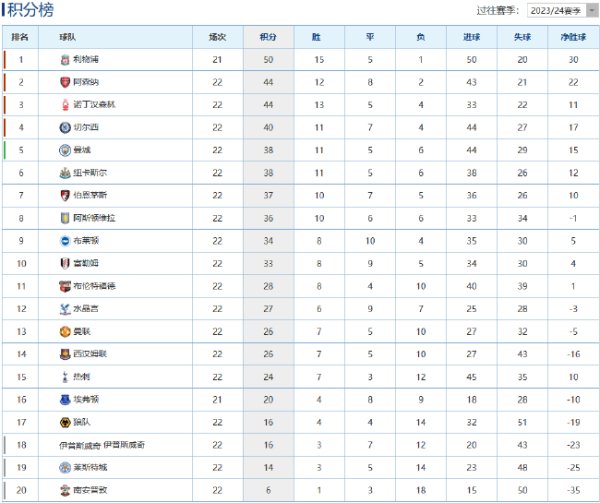Click the Newcastle club crest icon
Viewport: 600px width, 503px height.
[x=65, y=172]
